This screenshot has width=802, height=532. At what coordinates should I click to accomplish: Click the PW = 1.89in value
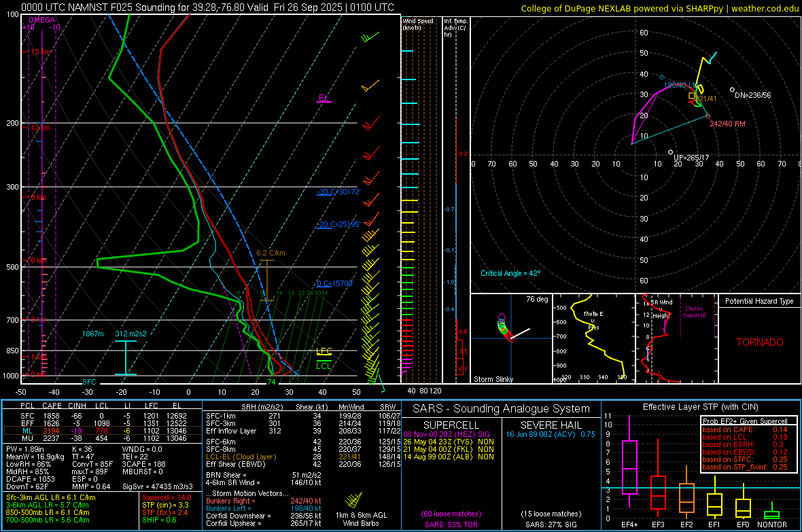[25, 449]
